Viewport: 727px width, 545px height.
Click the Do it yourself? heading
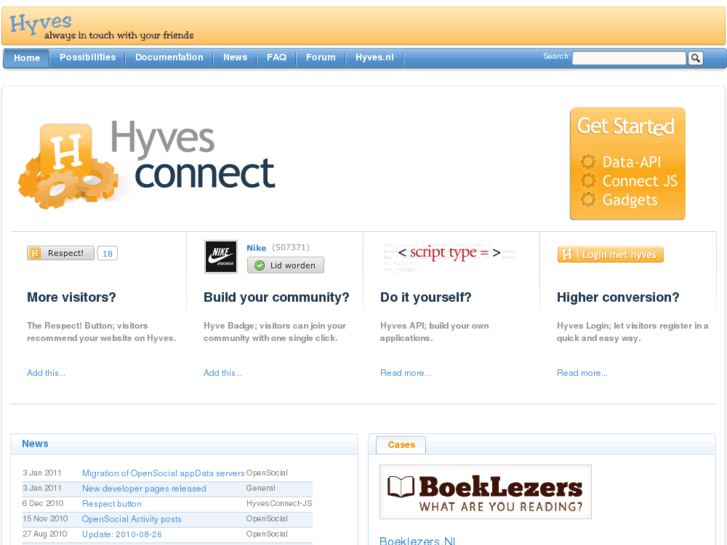point(426,297)
